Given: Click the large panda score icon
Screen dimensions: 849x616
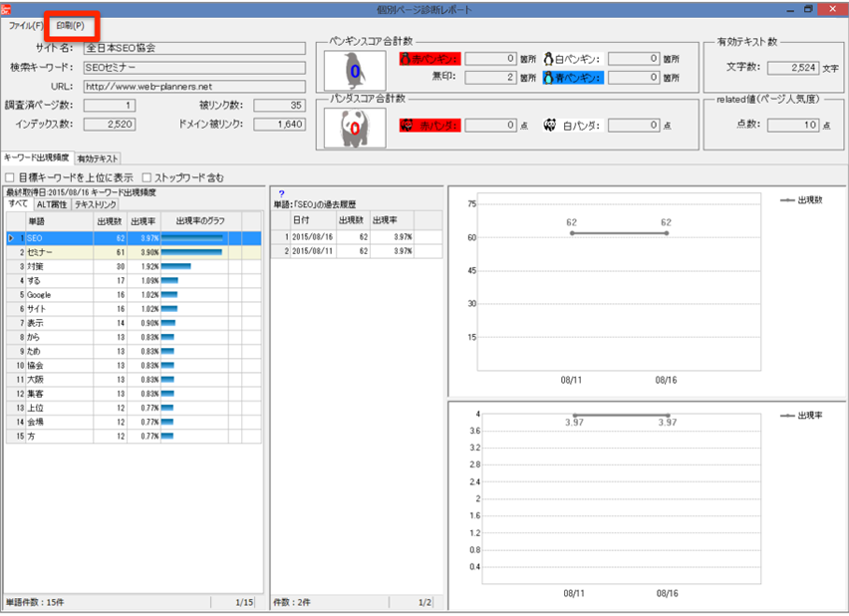Looking at the screenshot, I should [354, 127].
